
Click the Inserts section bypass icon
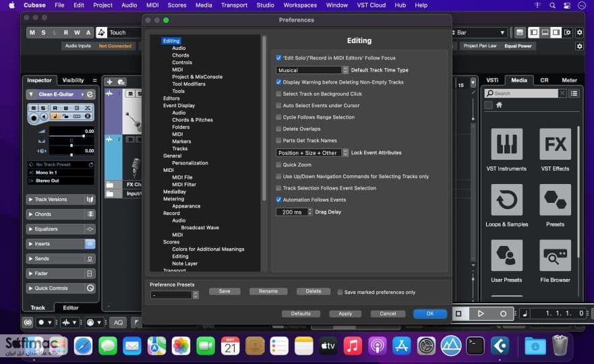click(x=90, y=244)
